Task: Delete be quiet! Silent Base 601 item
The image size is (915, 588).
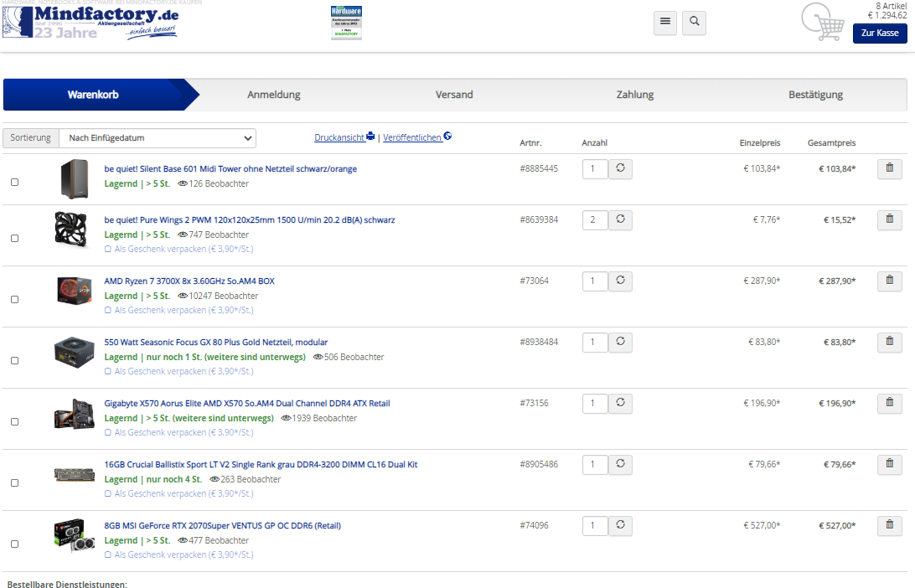Action: pyautogui.click(x=889, y=168)
